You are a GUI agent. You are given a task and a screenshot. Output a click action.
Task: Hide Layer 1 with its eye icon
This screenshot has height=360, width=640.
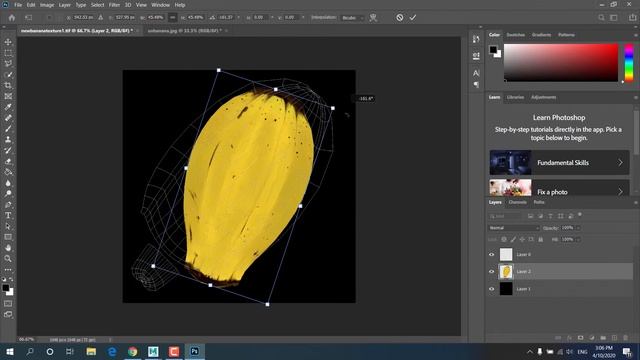[491, 289]
